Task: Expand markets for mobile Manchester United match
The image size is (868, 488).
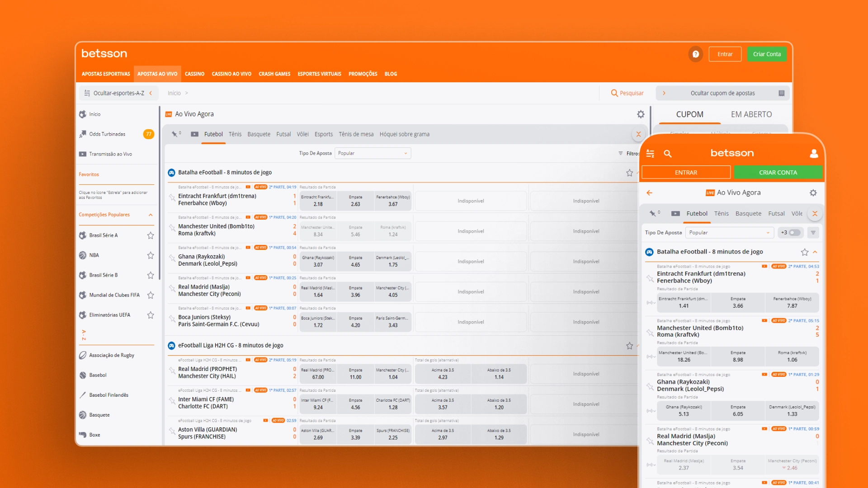Action: (x=650, y=357)
